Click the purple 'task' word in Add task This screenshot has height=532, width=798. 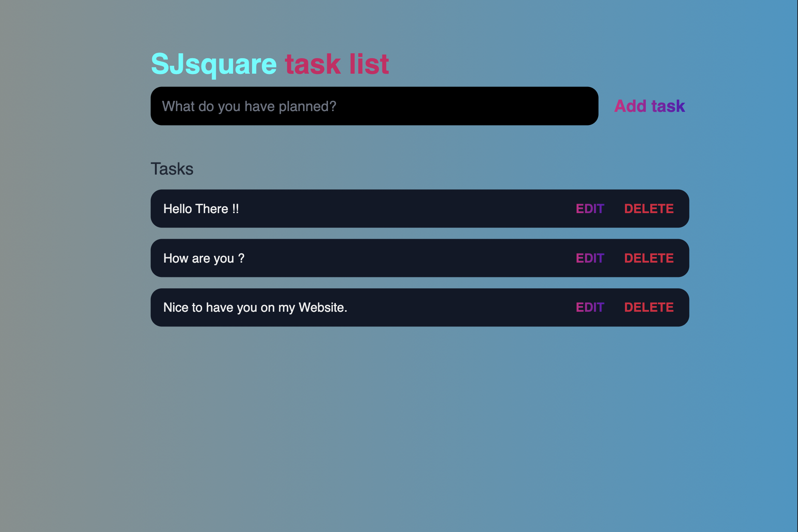668,106
